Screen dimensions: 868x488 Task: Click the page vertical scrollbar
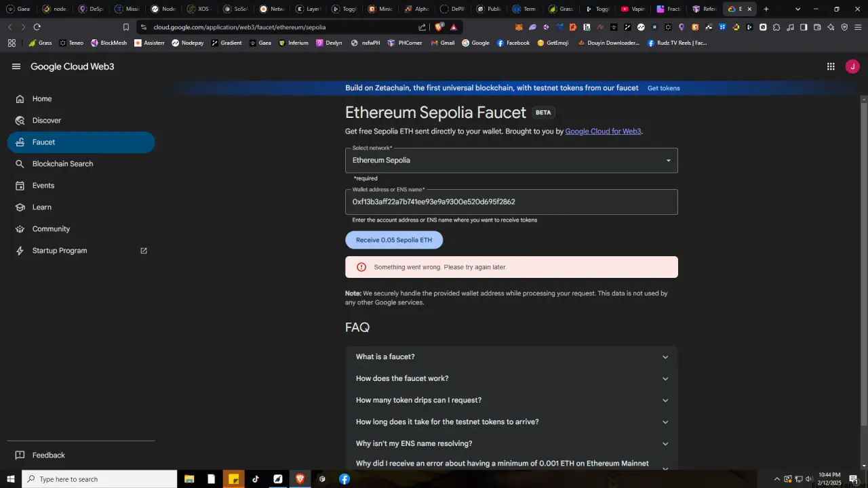point(864,264)
